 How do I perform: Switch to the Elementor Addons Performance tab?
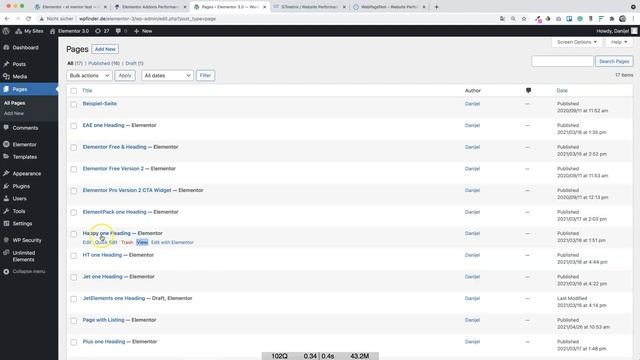point(150,7)
